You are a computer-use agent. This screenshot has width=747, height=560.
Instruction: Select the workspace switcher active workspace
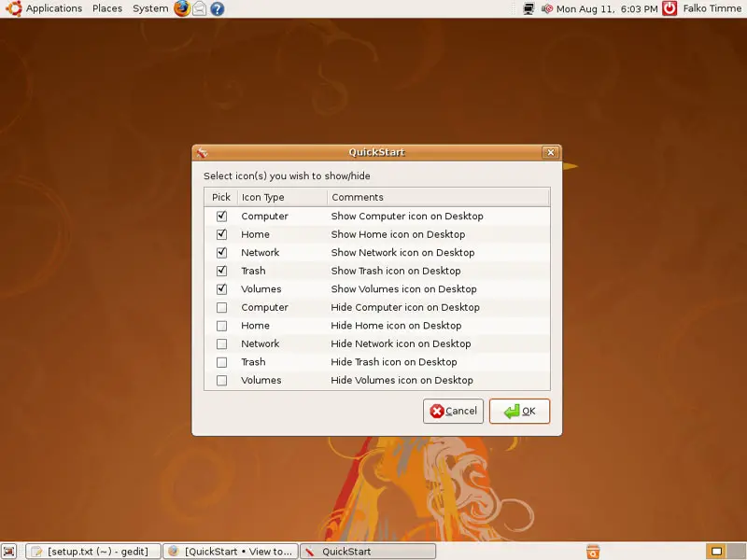pos(716,552)
